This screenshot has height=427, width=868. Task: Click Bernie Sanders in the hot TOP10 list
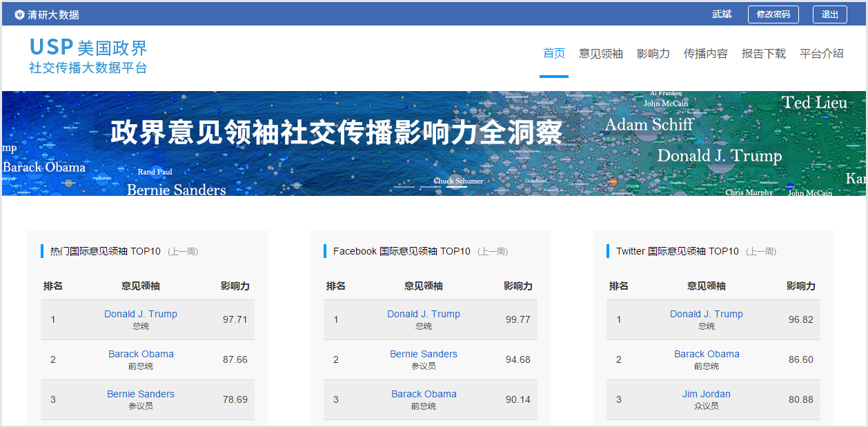point(140,394)
